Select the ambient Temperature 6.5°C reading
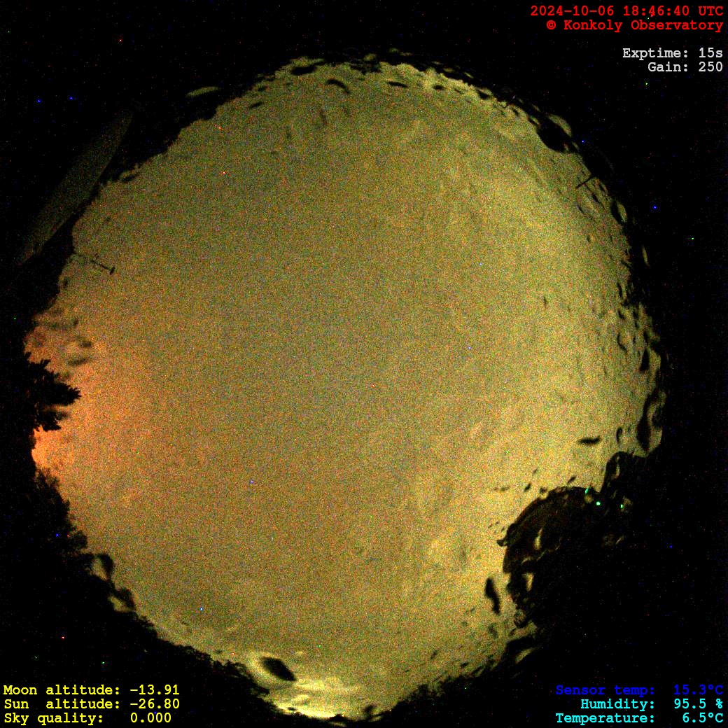The height and width of the screenshot is (728, 728). (638, 718)
